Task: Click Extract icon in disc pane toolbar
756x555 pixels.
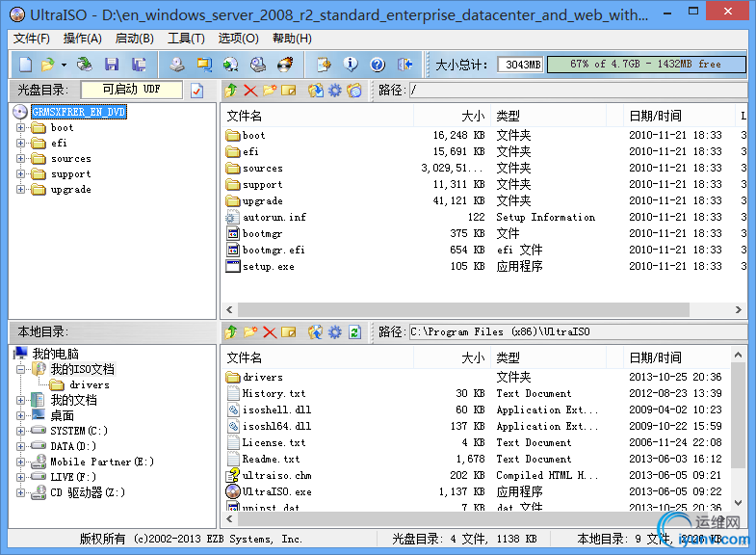Action: [x=315, y=91]
